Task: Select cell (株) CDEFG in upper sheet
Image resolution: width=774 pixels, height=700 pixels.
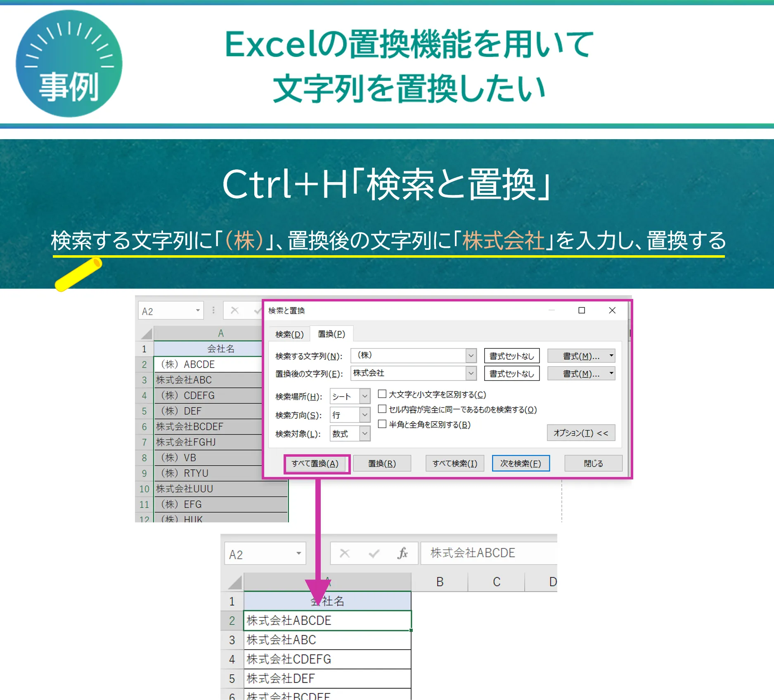Action: click(x=208, y=395)
